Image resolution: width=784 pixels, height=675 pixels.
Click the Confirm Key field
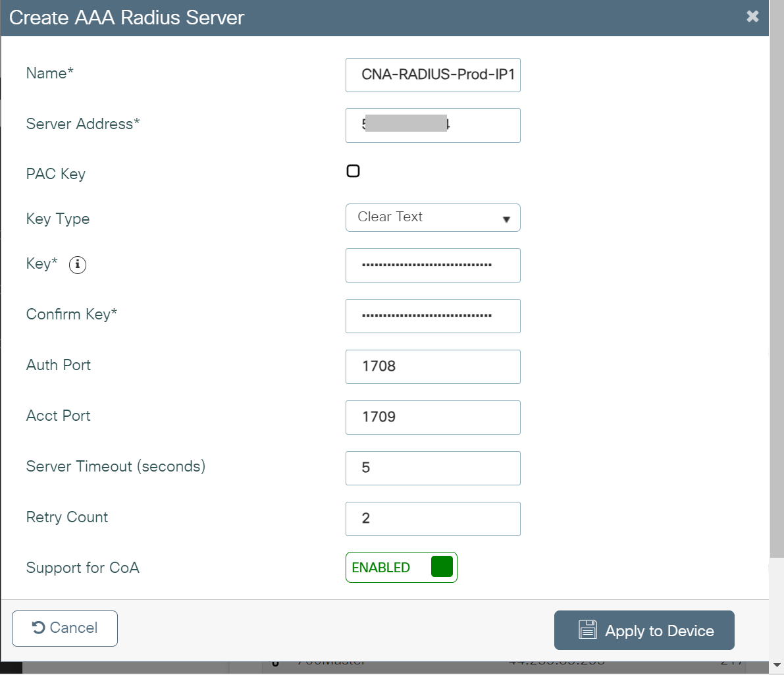click(x=432, y=316)
